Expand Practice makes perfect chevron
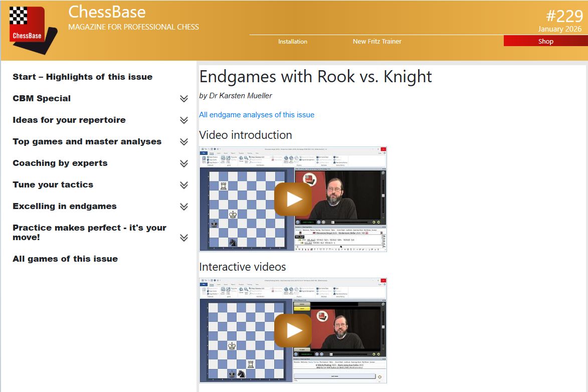 pos(184,238)
